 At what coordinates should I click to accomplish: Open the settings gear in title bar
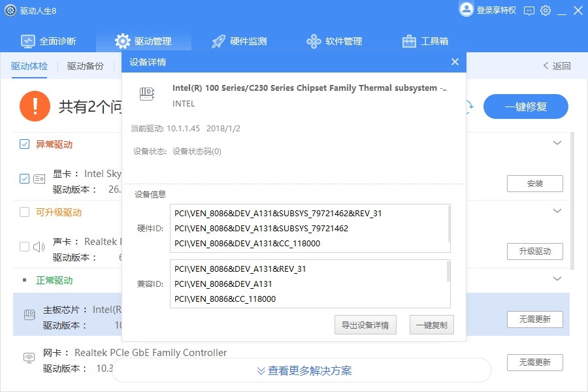[546, 10]
